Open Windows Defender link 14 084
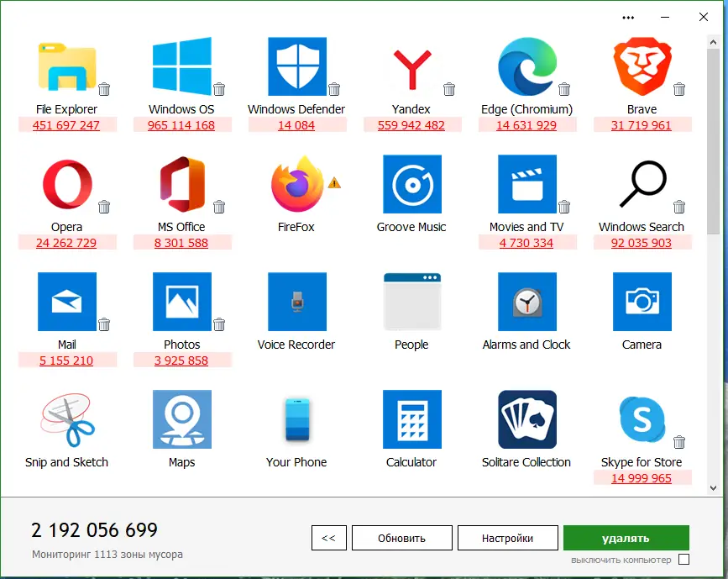Screen dimensions: 728x579 pyautogui.click(x=296, y=125)
